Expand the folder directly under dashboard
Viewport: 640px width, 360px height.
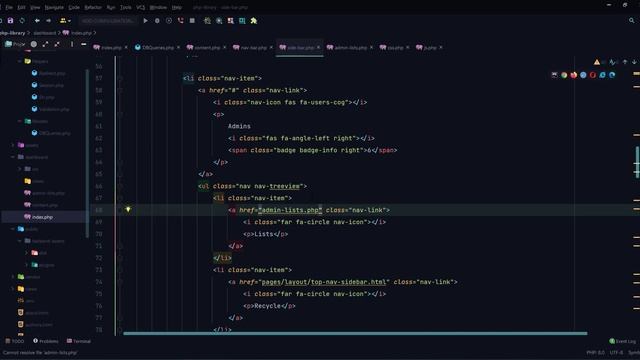click(x=20, y=169)
